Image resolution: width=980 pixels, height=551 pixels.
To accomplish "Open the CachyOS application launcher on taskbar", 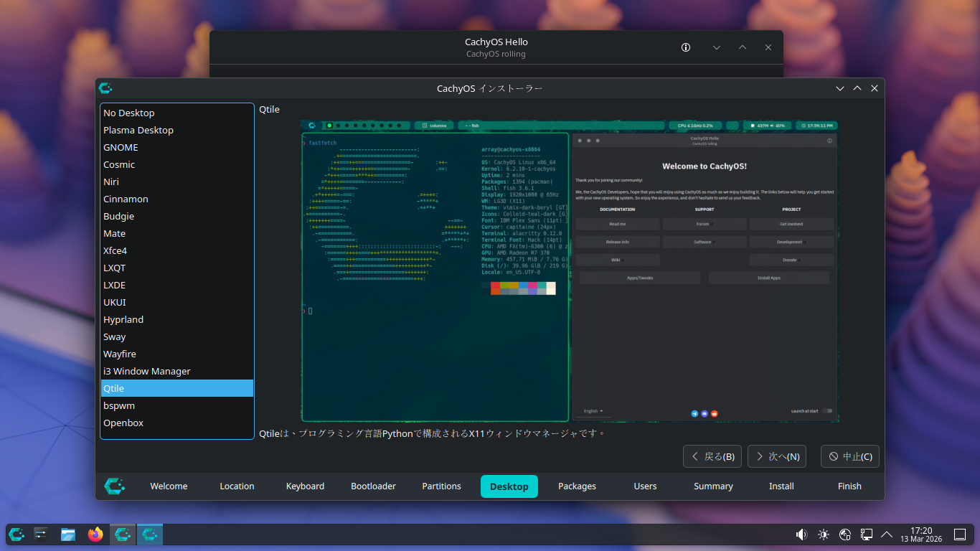I will point(17,534).
